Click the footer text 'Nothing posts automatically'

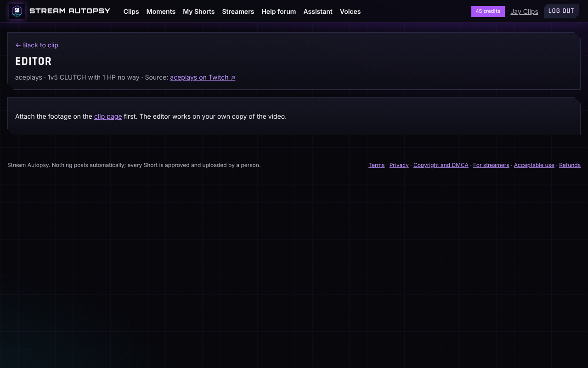point(88,165)
